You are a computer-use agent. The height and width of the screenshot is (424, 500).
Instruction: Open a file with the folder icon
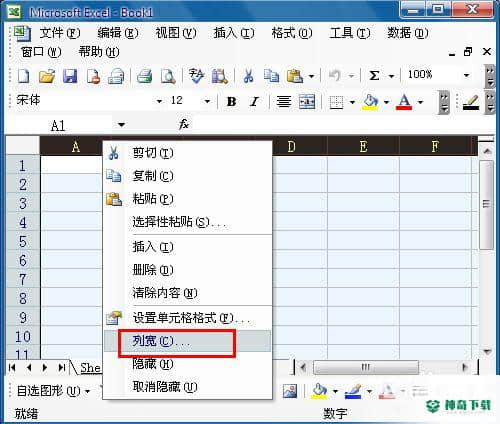click(x=47, y=76)
